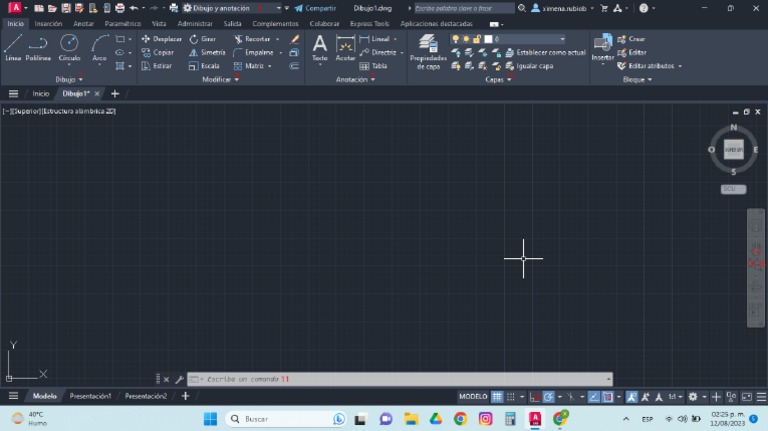Open the Paramétrico ribbon tab
768x431 pixels.
pyautogui.click(x=122, y=24)
